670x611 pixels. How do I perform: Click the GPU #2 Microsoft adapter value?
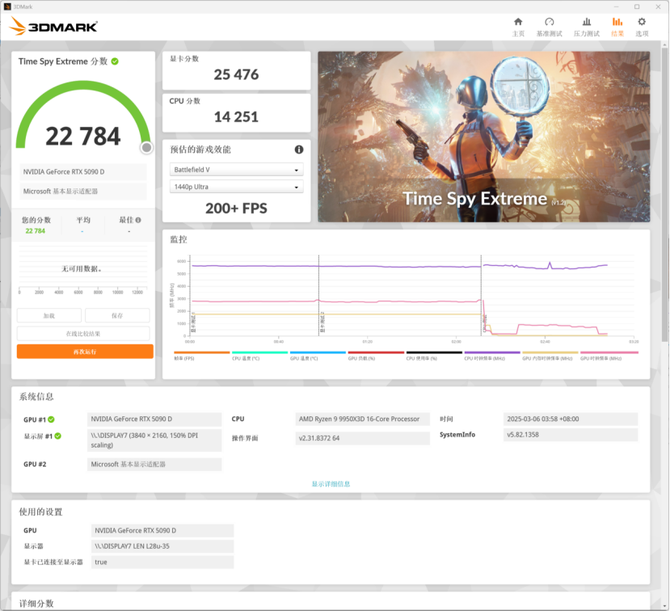tap(154, 464)
